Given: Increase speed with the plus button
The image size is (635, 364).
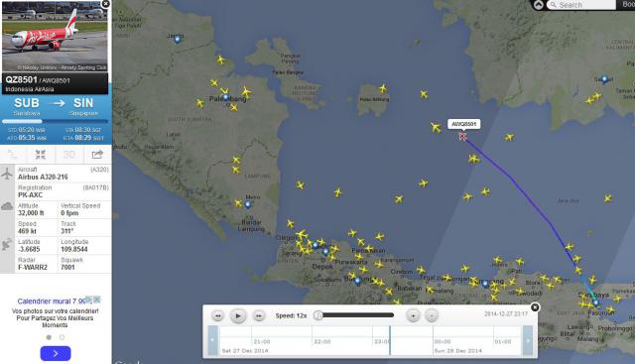Looking at the screenshot, I should (413, 315).
